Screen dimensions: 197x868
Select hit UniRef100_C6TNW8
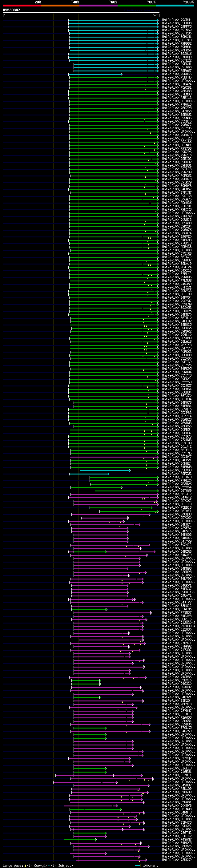[x=177, y=809]
